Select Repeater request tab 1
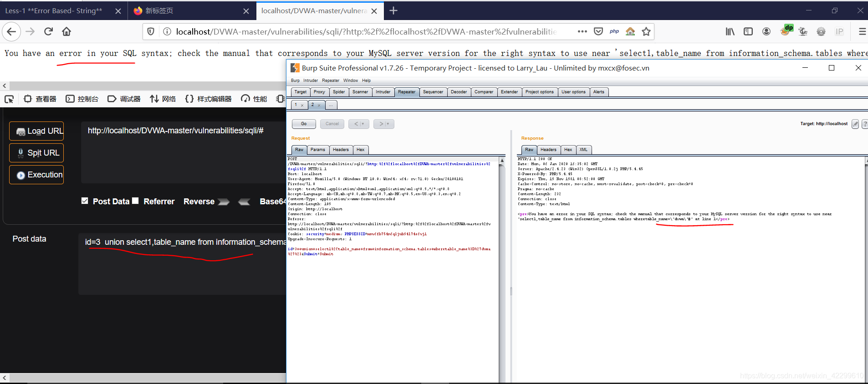868x384 pixels. tap(299, 105)
